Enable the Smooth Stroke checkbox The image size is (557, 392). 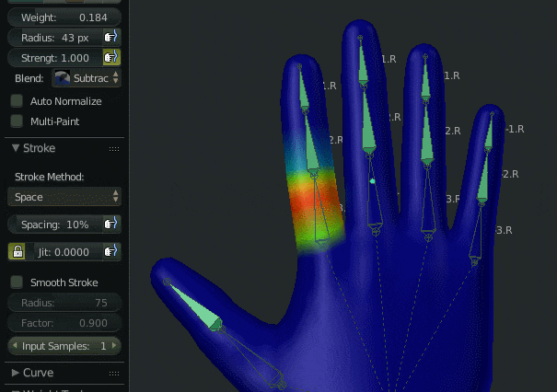[17, 282]
